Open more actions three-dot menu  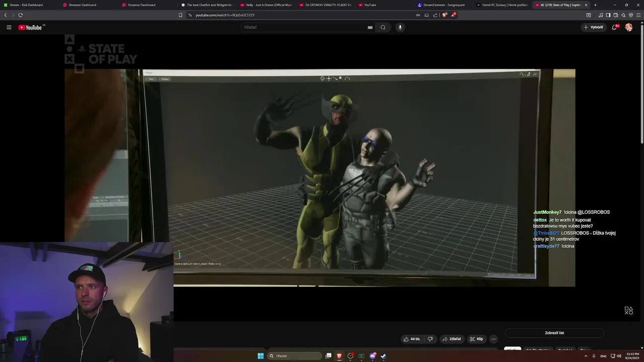coord(494,339)
